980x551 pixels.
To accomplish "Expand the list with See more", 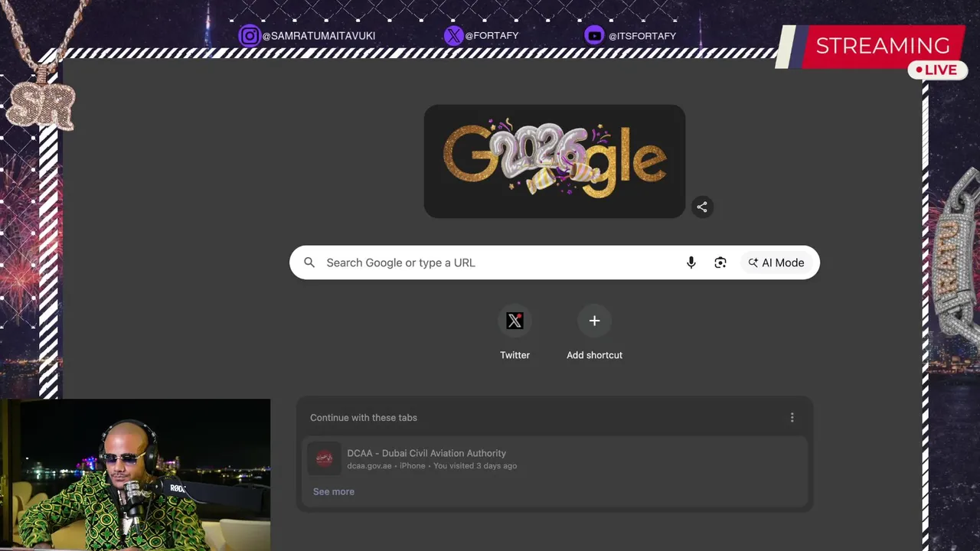I will 334,491.
